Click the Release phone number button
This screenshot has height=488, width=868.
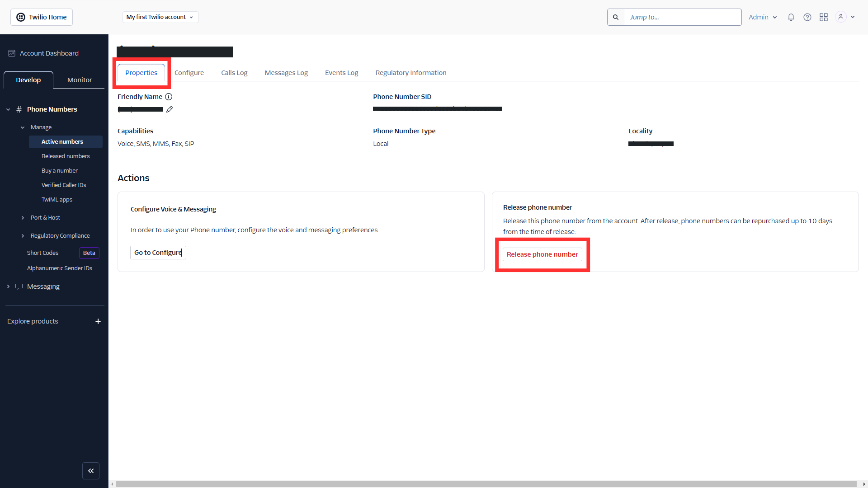coord(542,254)
